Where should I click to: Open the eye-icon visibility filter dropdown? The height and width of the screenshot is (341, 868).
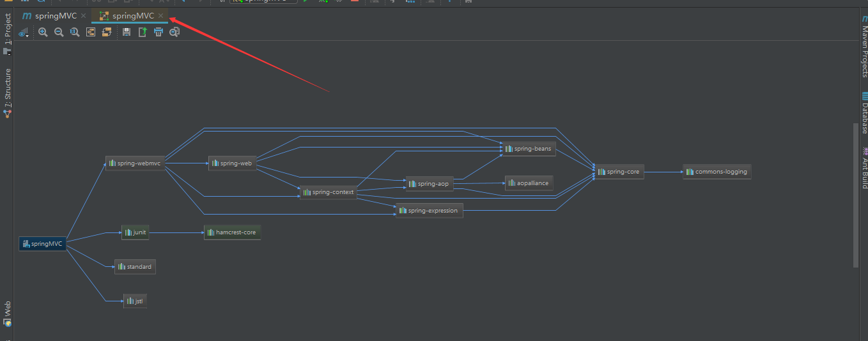(x=24, y=32)
